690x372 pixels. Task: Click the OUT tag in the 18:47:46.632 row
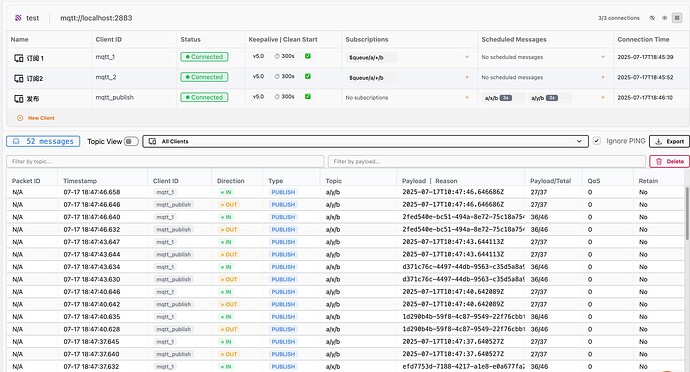pos(229,229)
